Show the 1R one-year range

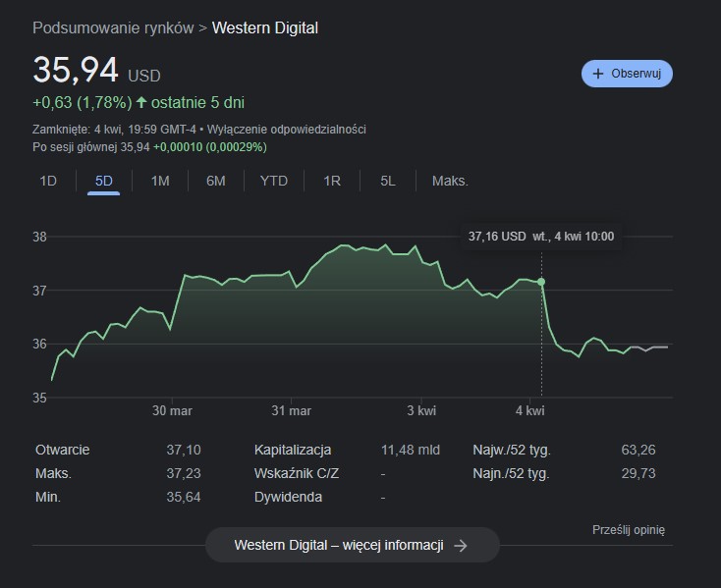(x=332, y=181)
